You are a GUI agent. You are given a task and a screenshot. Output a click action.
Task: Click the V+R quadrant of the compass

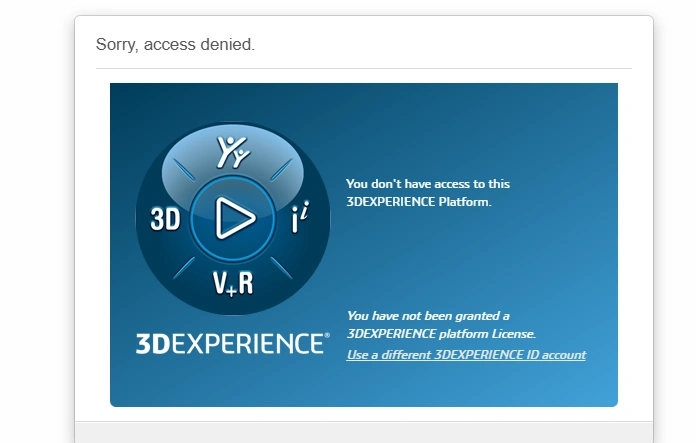(233, 283)
